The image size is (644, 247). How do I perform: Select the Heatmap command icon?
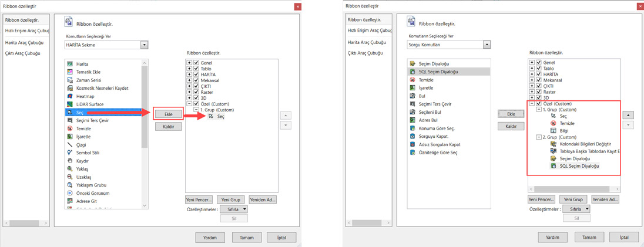(70, 96)
